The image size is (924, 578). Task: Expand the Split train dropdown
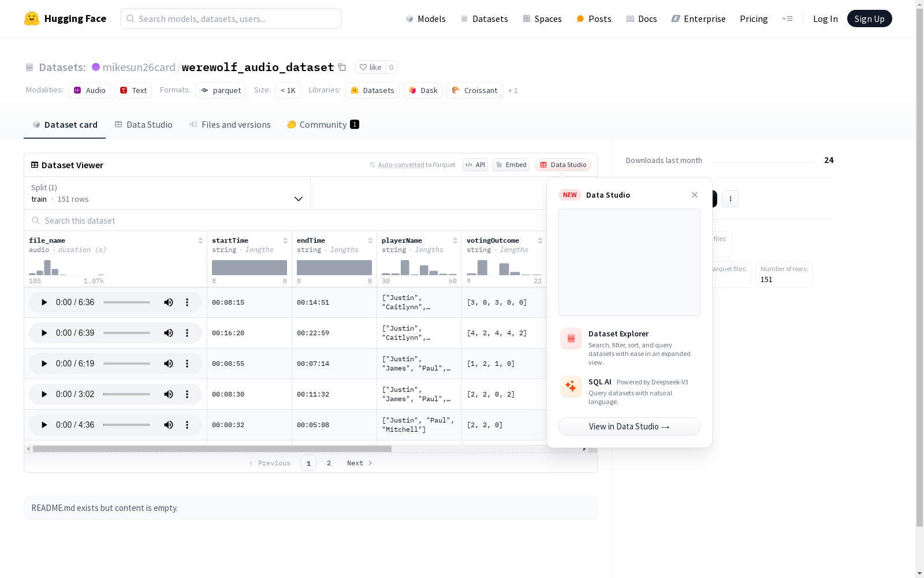click(x=167, y=193)
